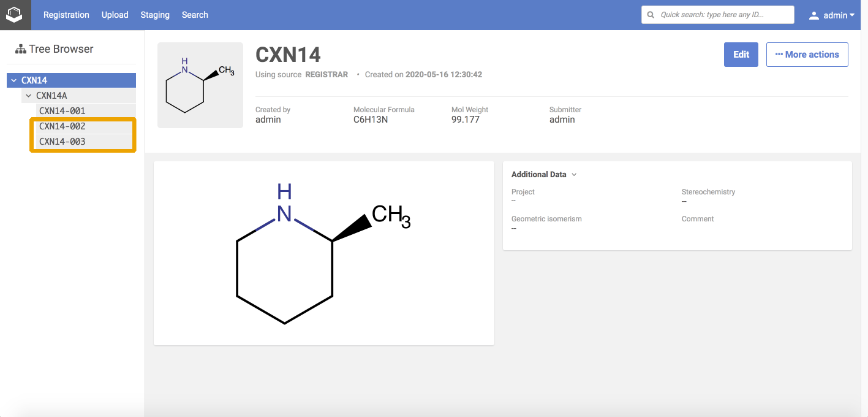This screenshot has width=868, height=417.
Task: Open the Registration menu
Action: tap(66, 15)
